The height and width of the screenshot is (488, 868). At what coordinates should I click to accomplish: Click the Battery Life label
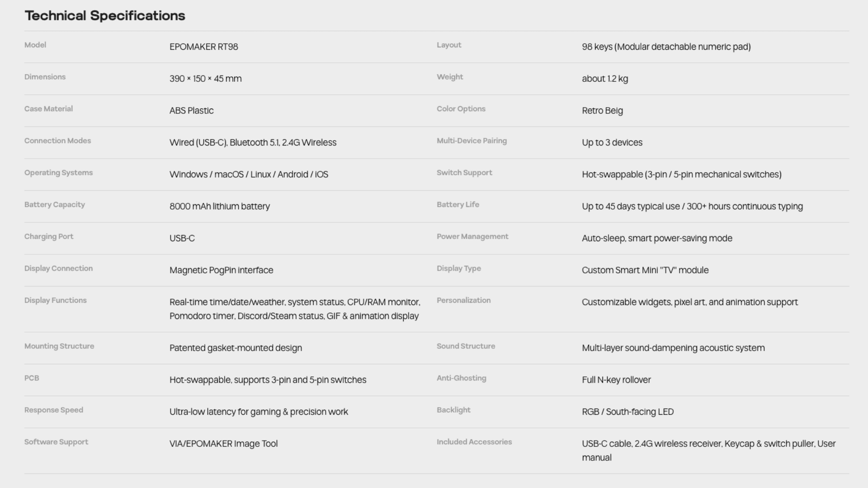point(458,205)
